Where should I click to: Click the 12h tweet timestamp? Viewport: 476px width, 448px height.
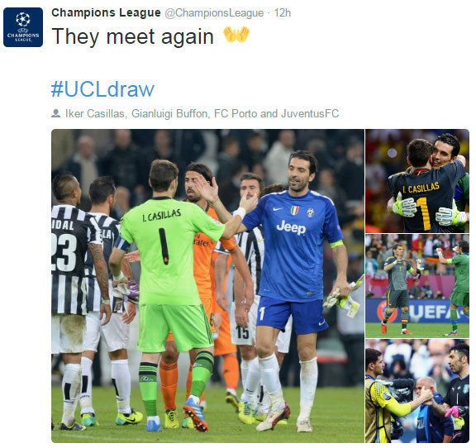283,13
